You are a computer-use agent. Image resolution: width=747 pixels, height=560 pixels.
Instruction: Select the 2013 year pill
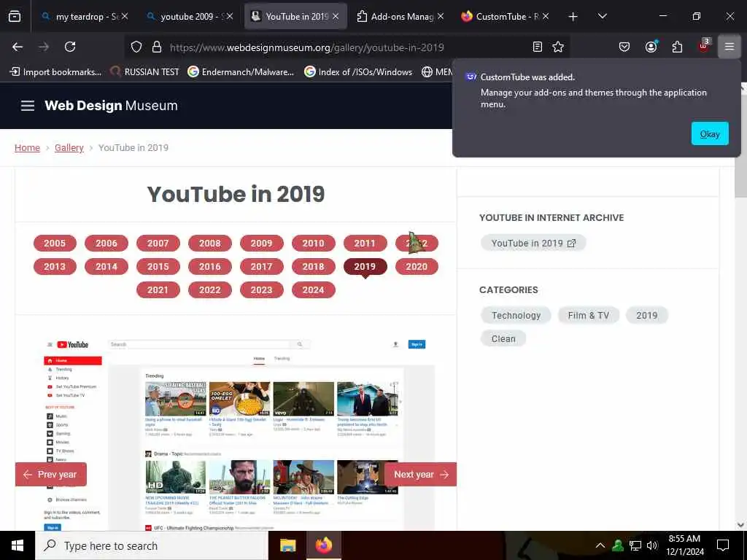pyautogui.click(x=55, y=267)
